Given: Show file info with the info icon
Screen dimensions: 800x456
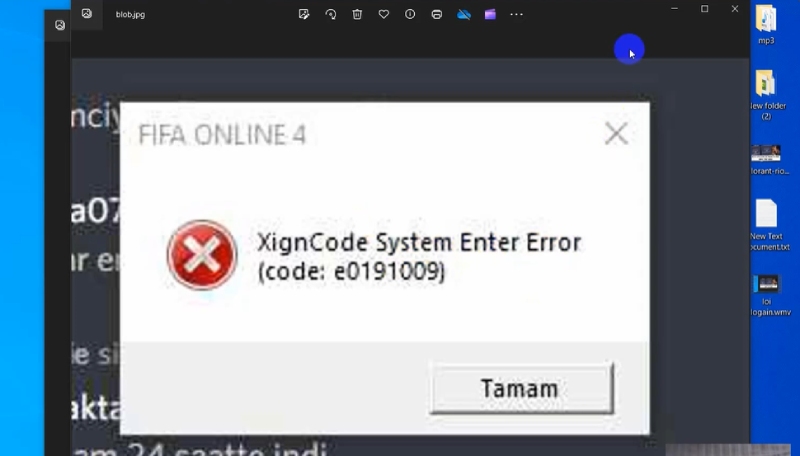Looking at the screenshot, I should click(410, 14).
